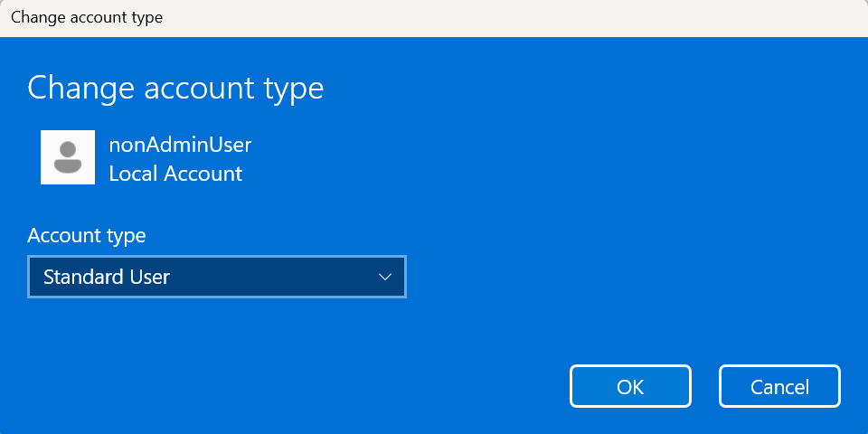Viewport: 868px width, 434px height.
Task: Click the Account type field label
Action: pyautogui.click(x=87, y=236)
